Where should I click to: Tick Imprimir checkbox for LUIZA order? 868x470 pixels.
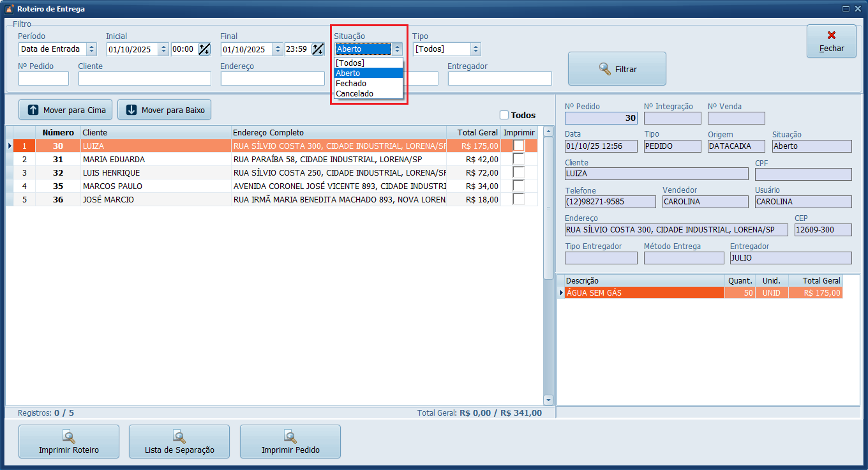[x=518, y=146]
